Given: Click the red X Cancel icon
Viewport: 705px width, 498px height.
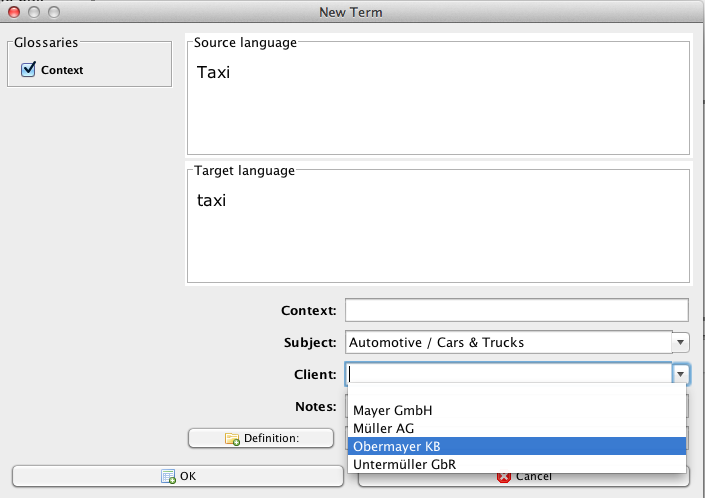Looking at the screenshot, I should (504, 476).
